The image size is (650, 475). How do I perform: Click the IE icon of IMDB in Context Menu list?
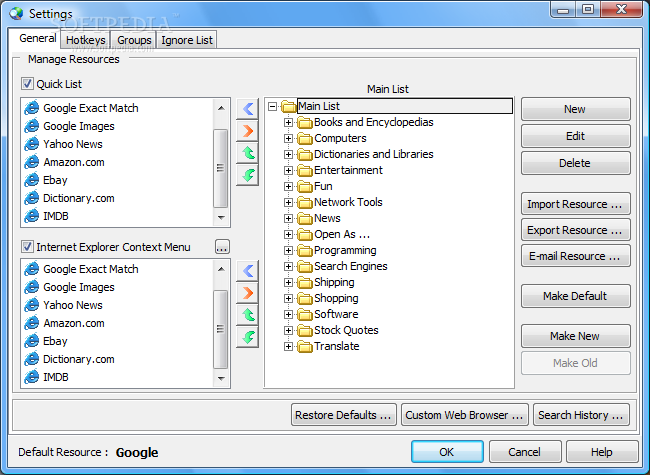tap(32, 377)
